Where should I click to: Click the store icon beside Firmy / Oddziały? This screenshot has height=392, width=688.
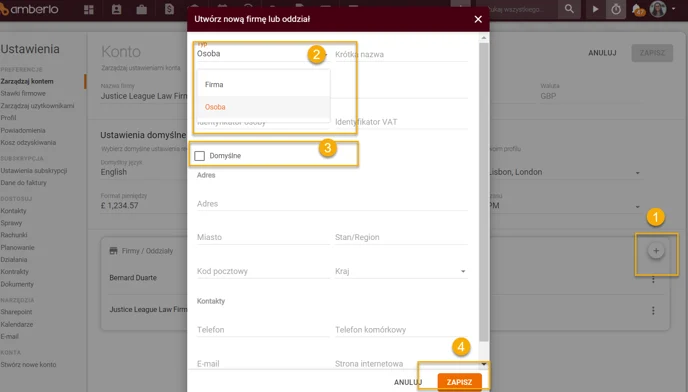pos(113,251)
